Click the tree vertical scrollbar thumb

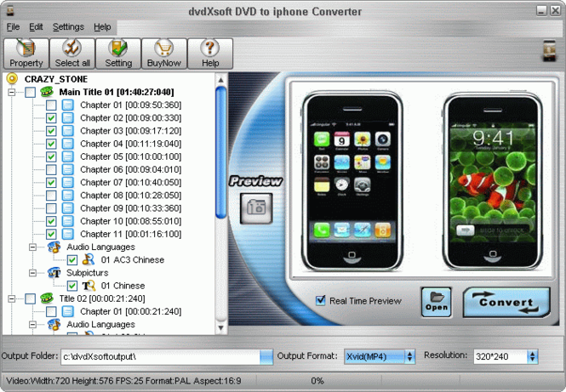click(221, 152)
